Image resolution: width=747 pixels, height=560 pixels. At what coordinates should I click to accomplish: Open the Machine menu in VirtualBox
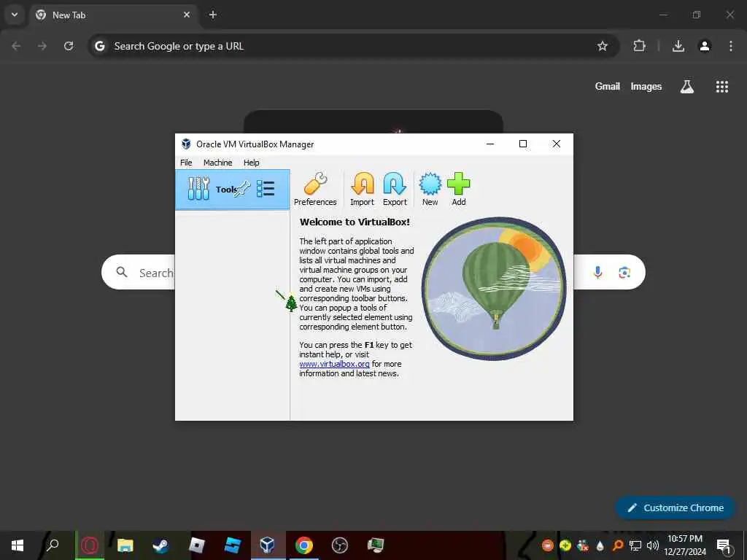[x=217, y=163]
